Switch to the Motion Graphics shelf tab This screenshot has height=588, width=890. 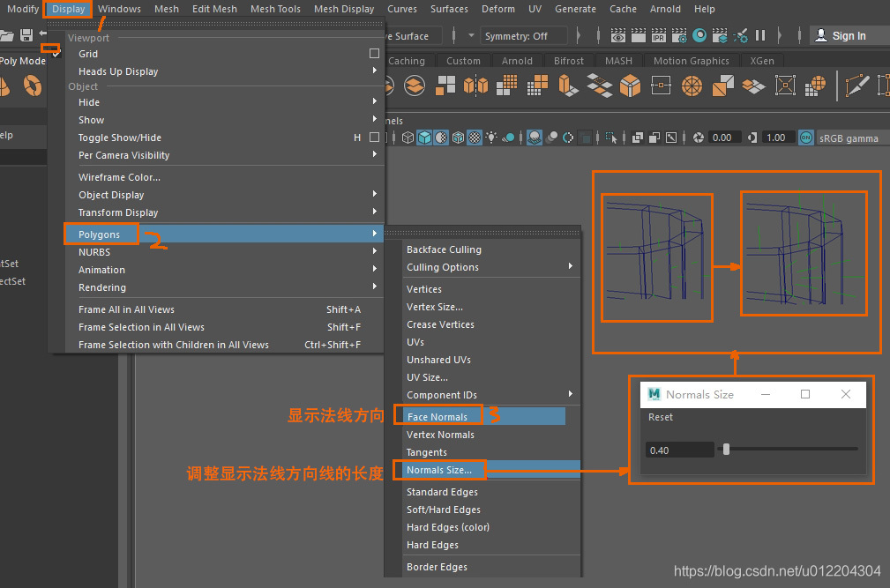pos(691,61)
